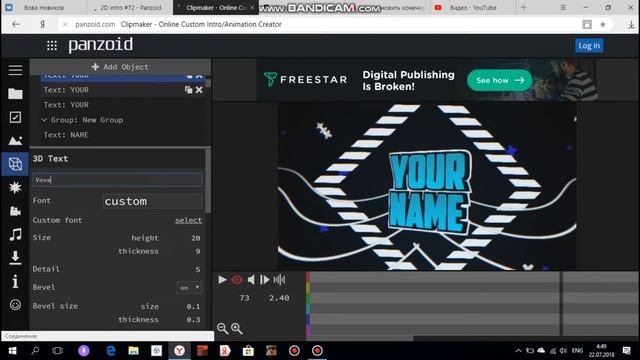This screenshot has height=360, width=640.
Task: Open Windows taskbar search
Action: click(35, 351)
